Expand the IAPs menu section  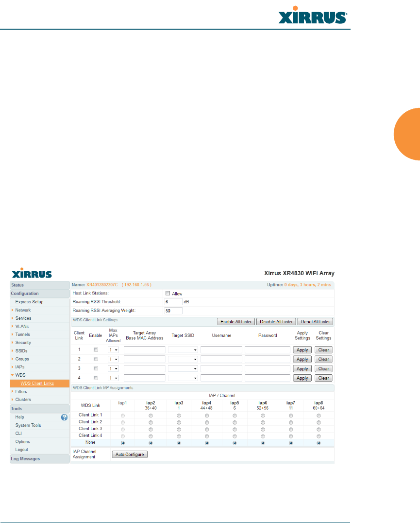(19, 367)
